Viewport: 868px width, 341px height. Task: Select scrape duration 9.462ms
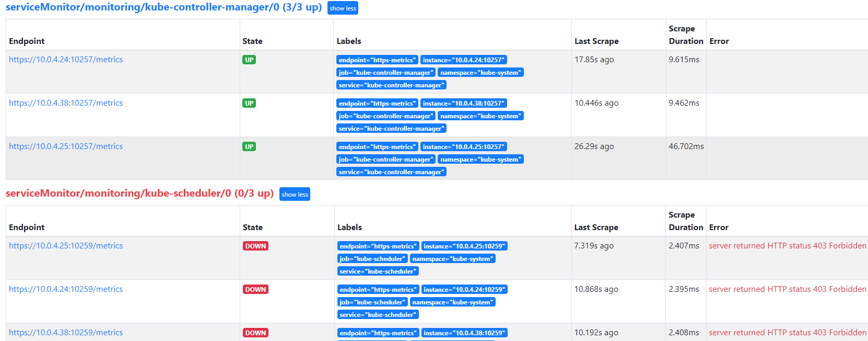[x=684, y=103]
